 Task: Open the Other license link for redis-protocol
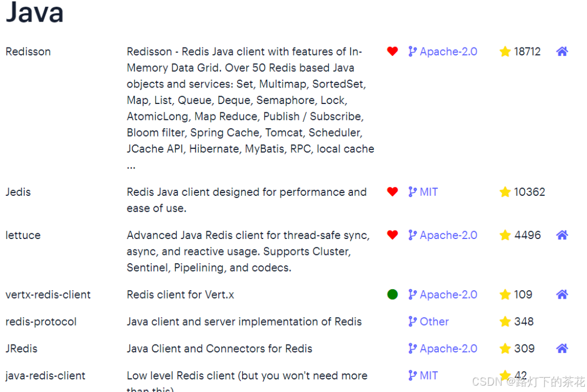tap(434, 321)
